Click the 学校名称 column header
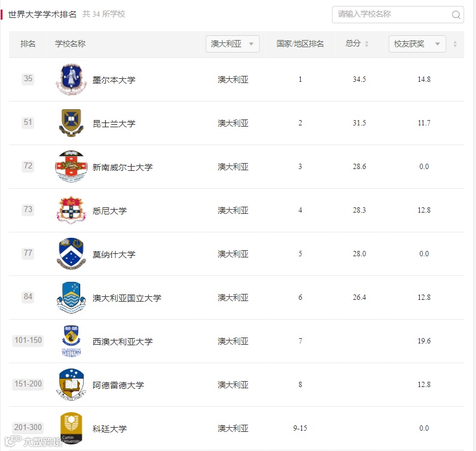 (70, 44)
